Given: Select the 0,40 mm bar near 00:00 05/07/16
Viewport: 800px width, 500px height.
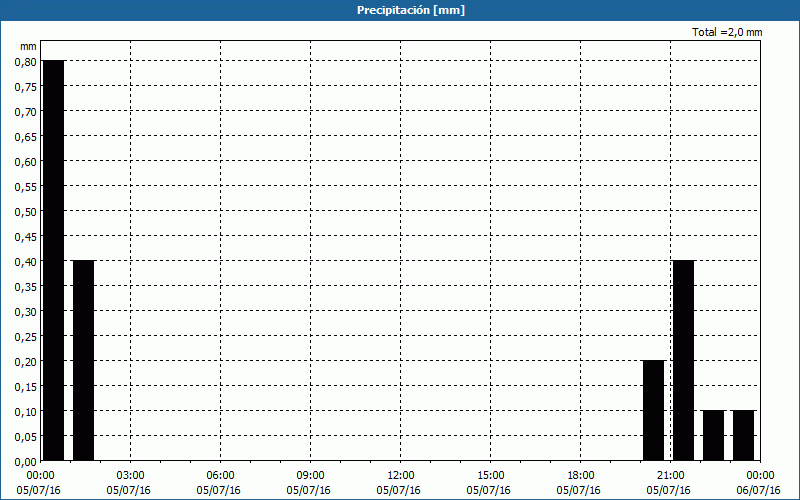Looking at the screenshot, I should point(84,360).
